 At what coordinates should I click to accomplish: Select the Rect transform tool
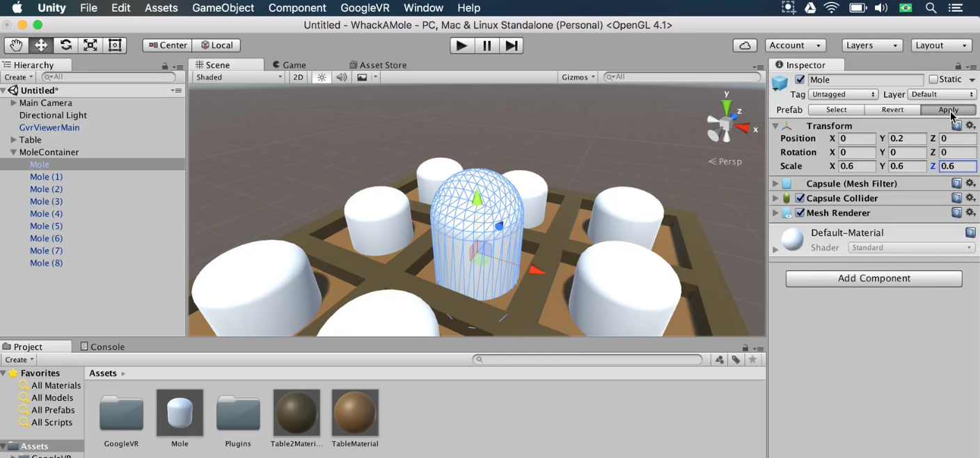pos(115,45)
